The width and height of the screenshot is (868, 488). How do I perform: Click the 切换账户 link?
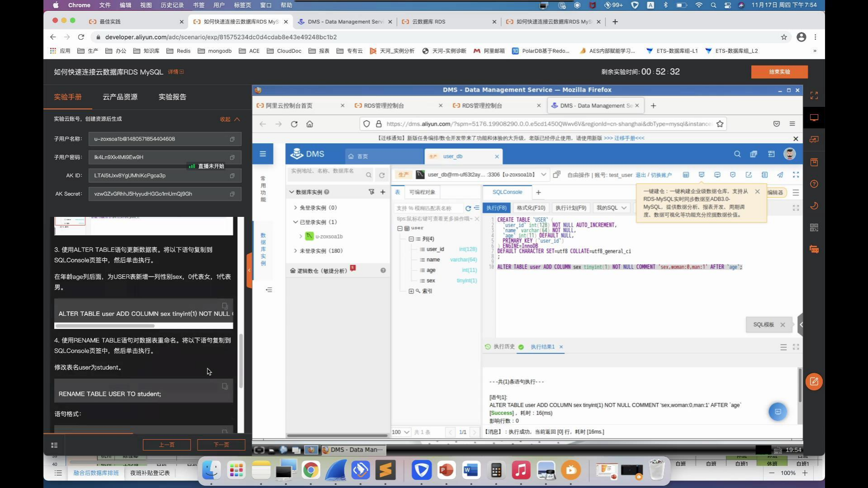pyautogui.click(x=661, y=175)
